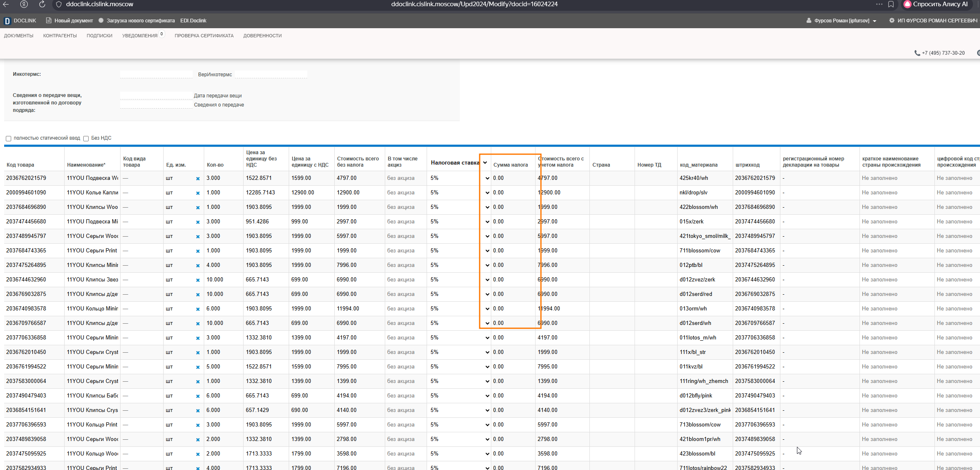Click the bookmark icon in browser bar
The height and width of the screenshot is (470, 980).
891,4
